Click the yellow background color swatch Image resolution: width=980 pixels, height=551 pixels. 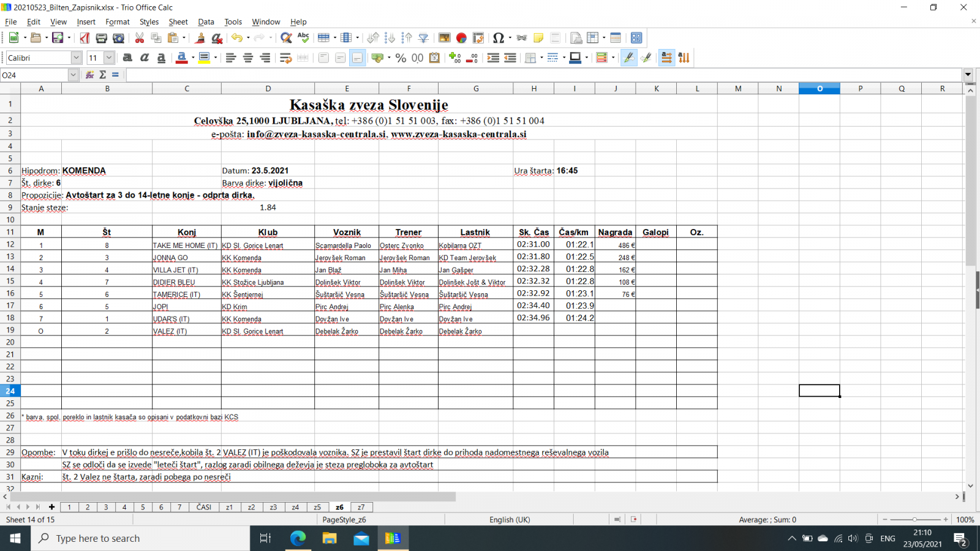(204, 58)
